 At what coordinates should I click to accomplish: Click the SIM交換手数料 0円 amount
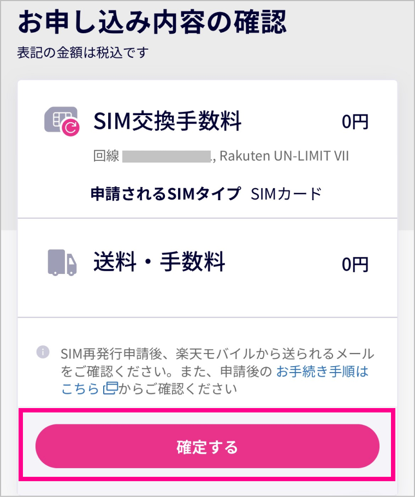pyautogui.click(x=355, y=122)
